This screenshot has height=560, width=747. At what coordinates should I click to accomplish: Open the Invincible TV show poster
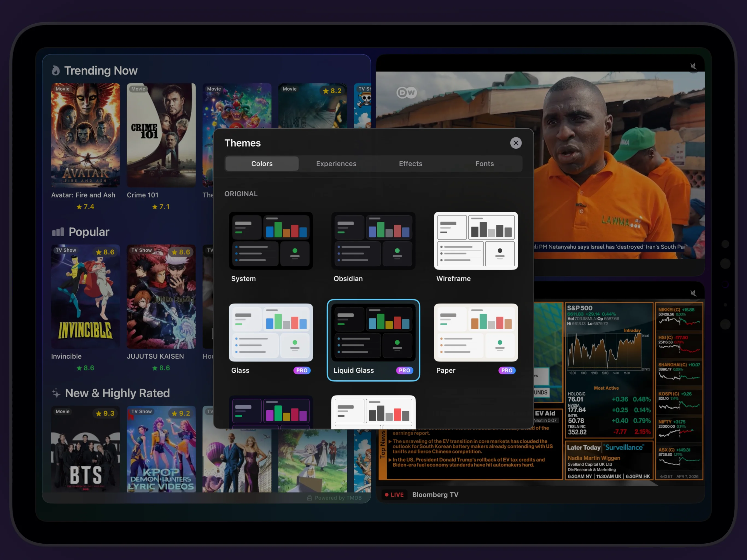(85, 296)
